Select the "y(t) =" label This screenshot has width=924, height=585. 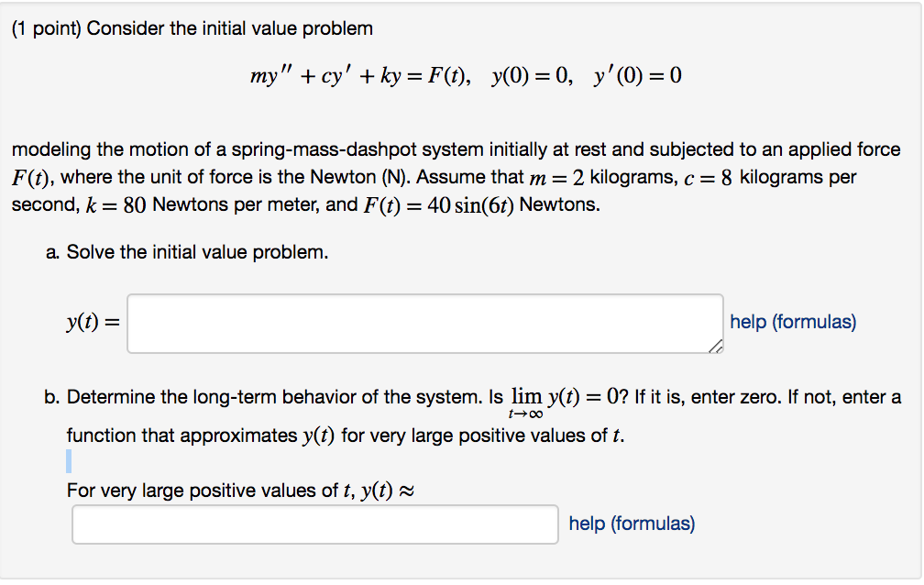[x=93, y=323]
